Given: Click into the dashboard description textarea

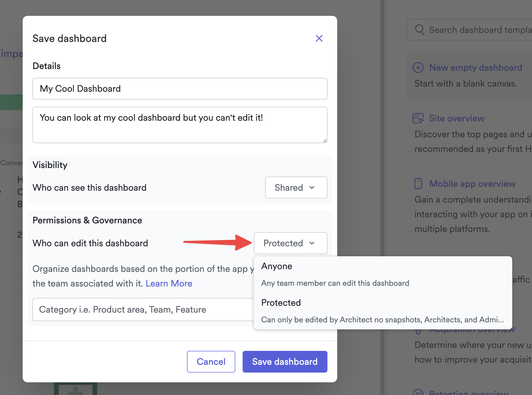Looking at the screenshot, I should pos(180,125).
